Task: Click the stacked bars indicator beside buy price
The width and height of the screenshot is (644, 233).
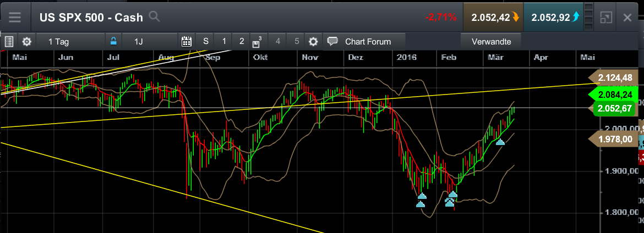Action: [x=589, y=17]
